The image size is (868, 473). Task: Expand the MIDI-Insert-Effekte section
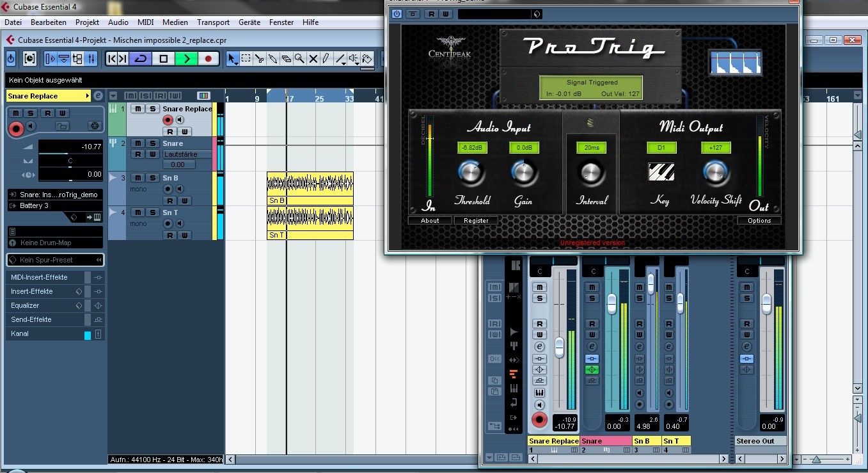(55, 277)
